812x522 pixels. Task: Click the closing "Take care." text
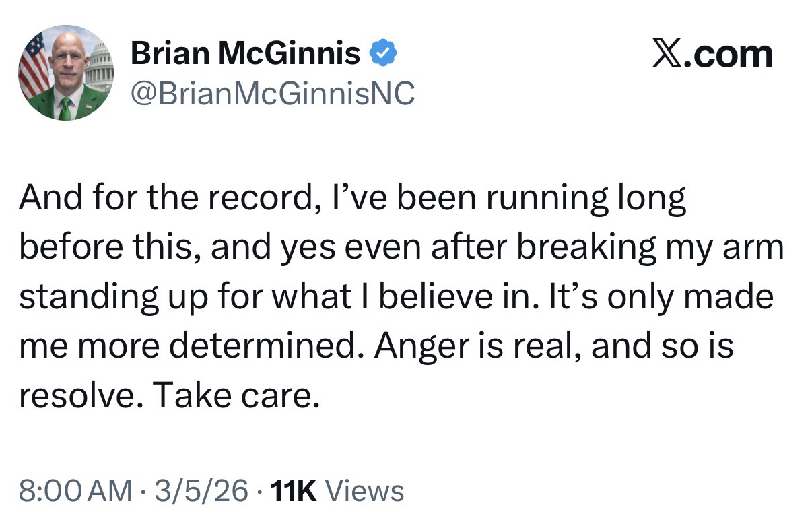pos(234,397)
